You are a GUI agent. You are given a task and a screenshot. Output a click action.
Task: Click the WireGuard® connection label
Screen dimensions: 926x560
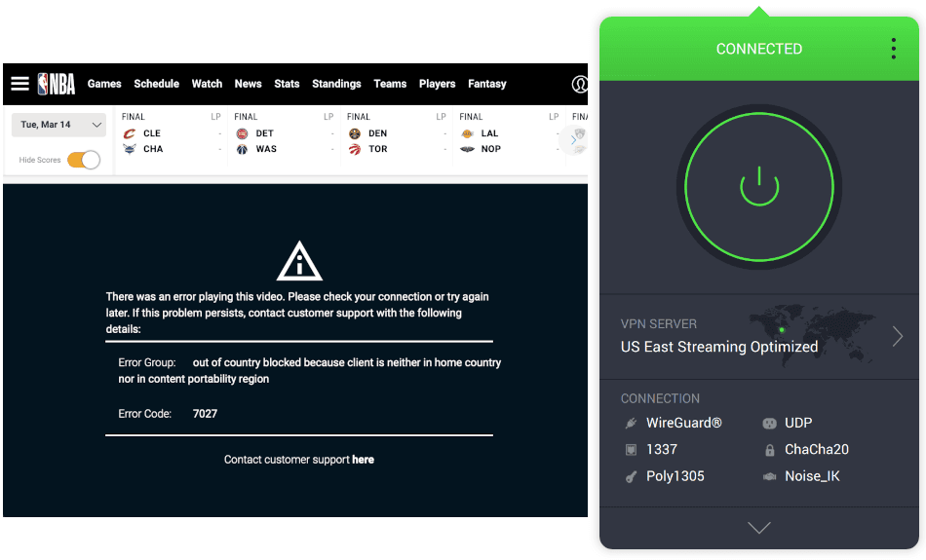pyautogui.click(x=684, y=423)
